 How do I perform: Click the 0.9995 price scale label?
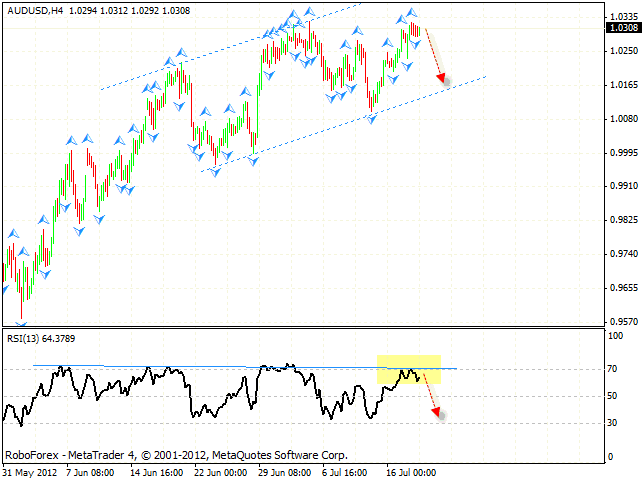click(621, 153)
